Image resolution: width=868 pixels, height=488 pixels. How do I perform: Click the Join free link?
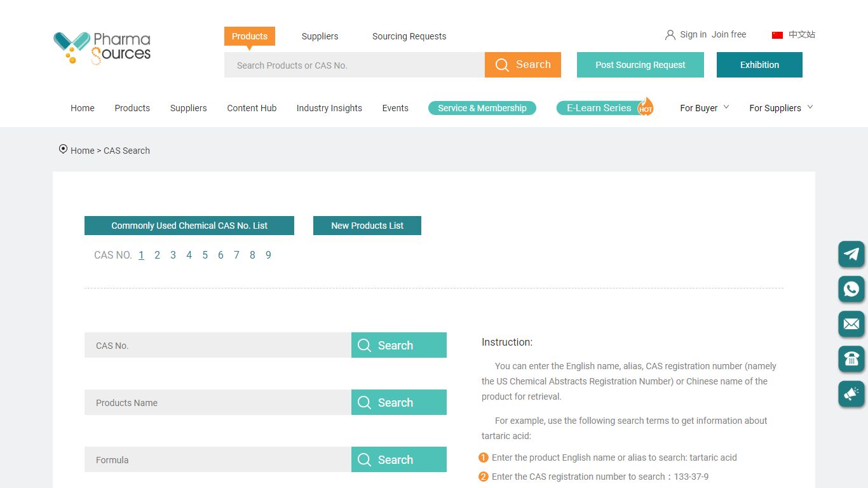[729, 34]
